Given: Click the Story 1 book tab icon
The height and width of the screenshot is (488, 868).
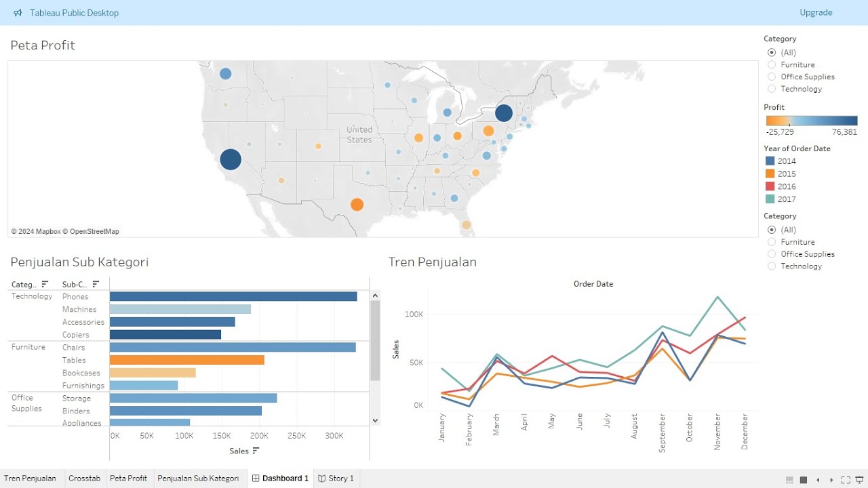Looking at the screenshot, I should (x=322, y=479).
